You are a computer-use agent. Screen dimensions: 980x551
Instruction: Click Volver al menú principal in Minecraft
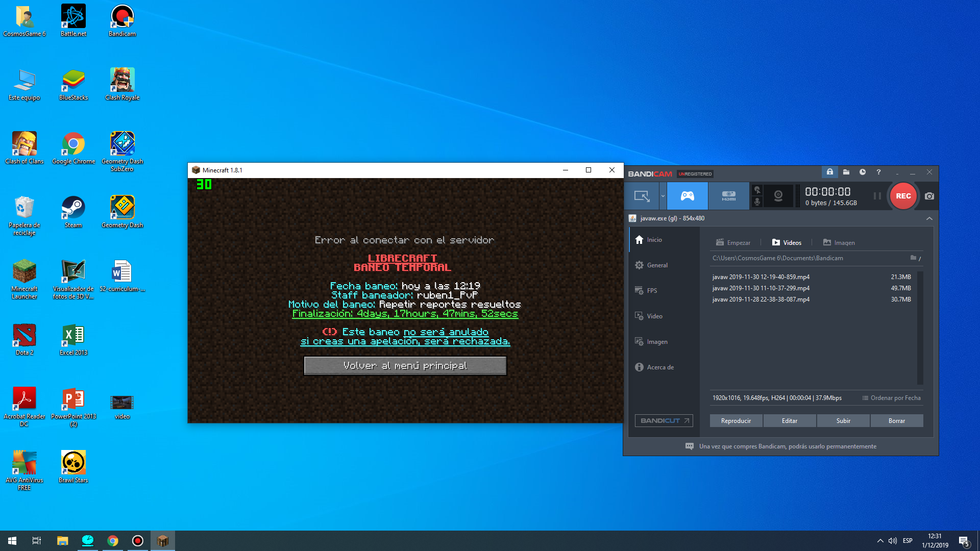405,366
